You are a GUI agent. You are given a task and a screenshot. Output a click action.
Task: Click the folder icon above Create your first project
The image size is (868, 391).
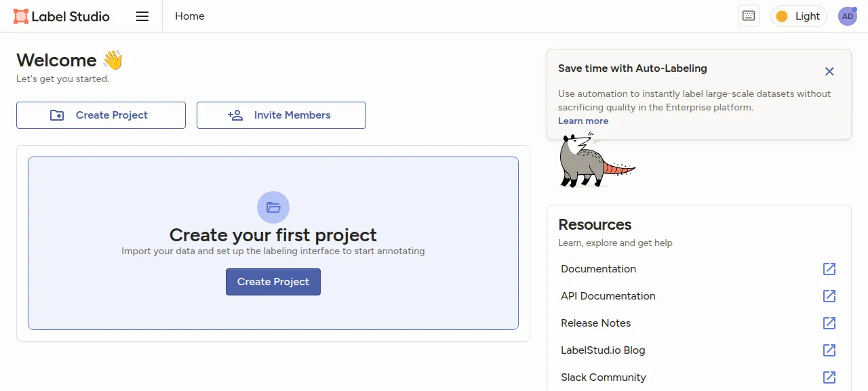point(273,207)
